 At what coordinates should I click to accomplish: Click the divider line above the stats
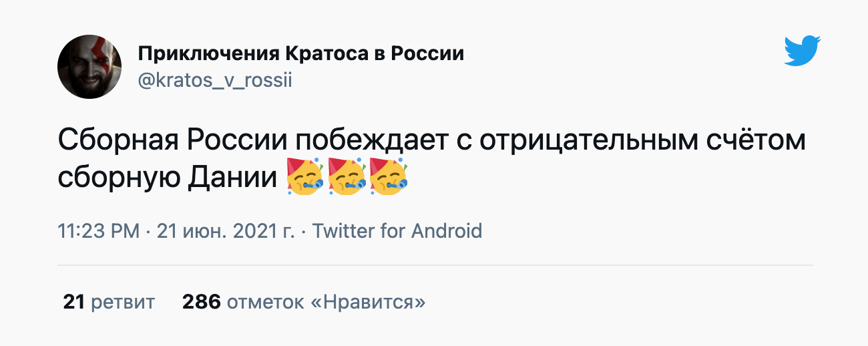pyautogui.click(x=435, y=265)
